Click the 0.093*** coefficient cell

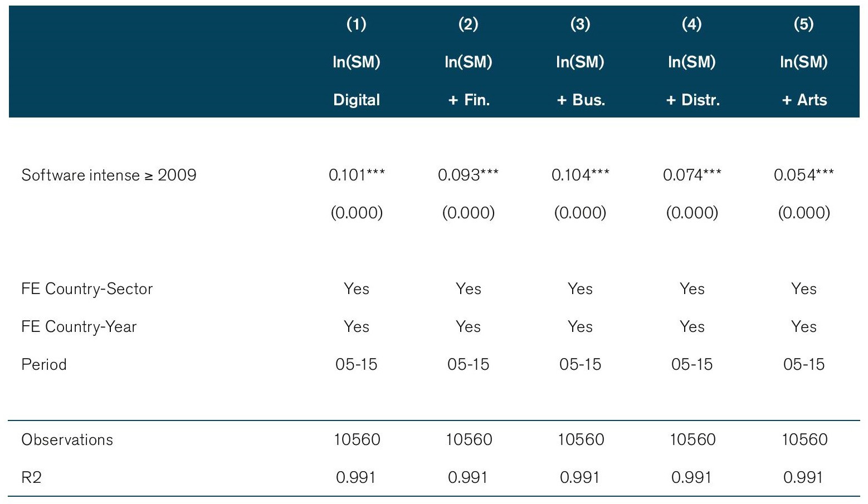click(468, 175)
